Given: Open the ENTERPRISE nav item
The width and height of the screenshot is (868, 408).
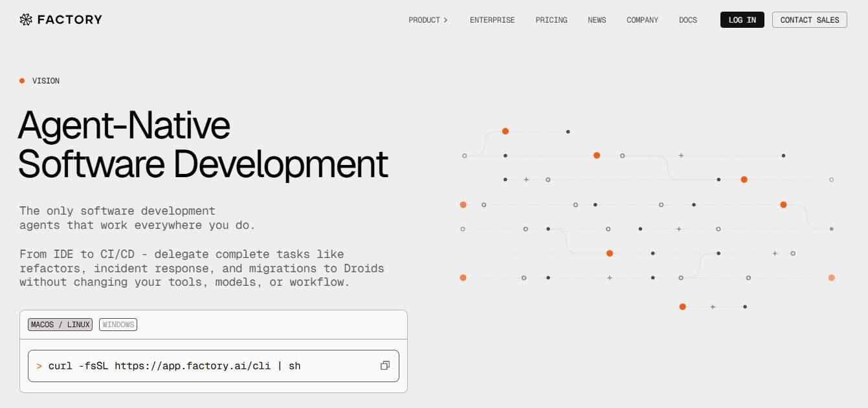Looking at the screenshot, I should (492, 20).
